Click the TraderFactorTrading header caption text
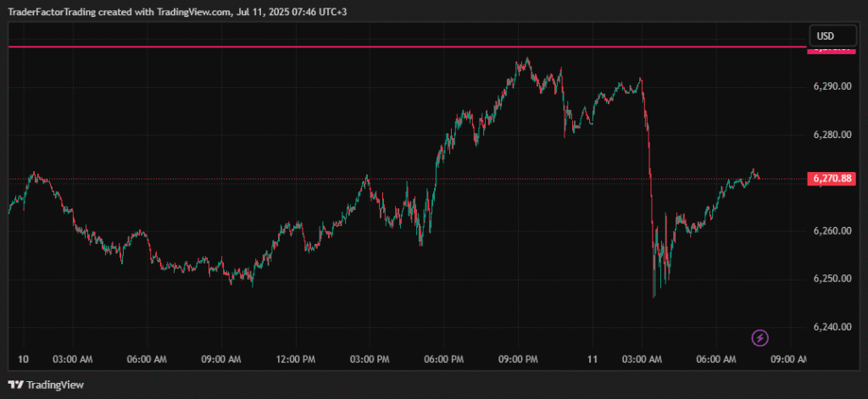 [177, 12]
